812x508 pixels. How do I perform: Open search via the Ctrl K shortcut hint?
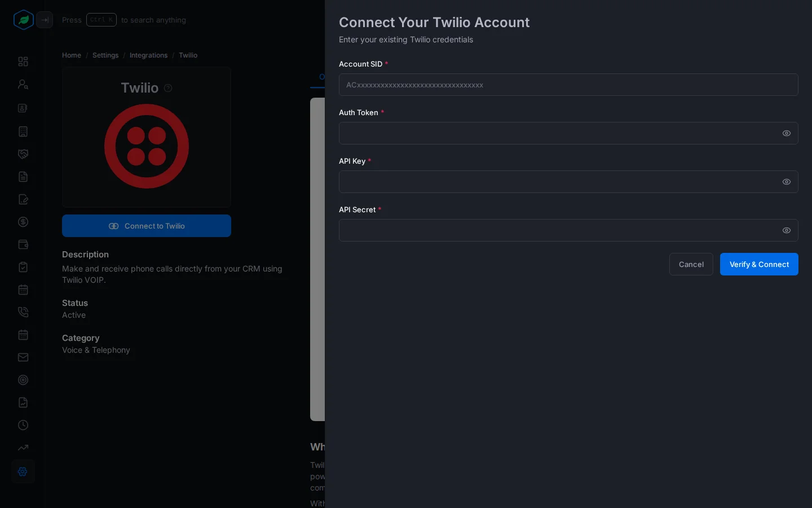point(101,20)
